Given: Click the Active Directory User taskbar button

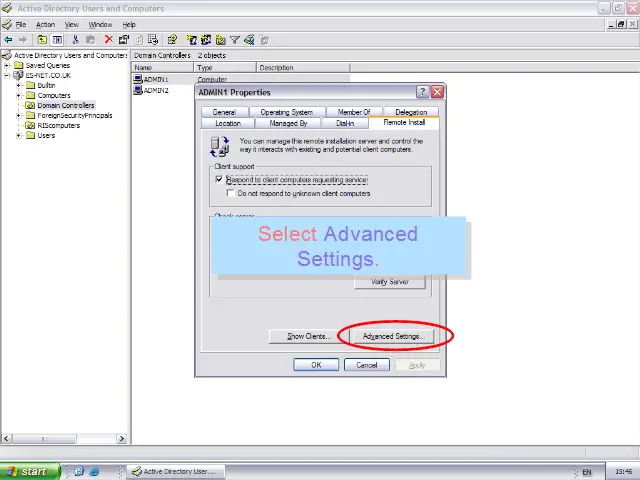Looking at the screenshot, I should tap(176, 472).
